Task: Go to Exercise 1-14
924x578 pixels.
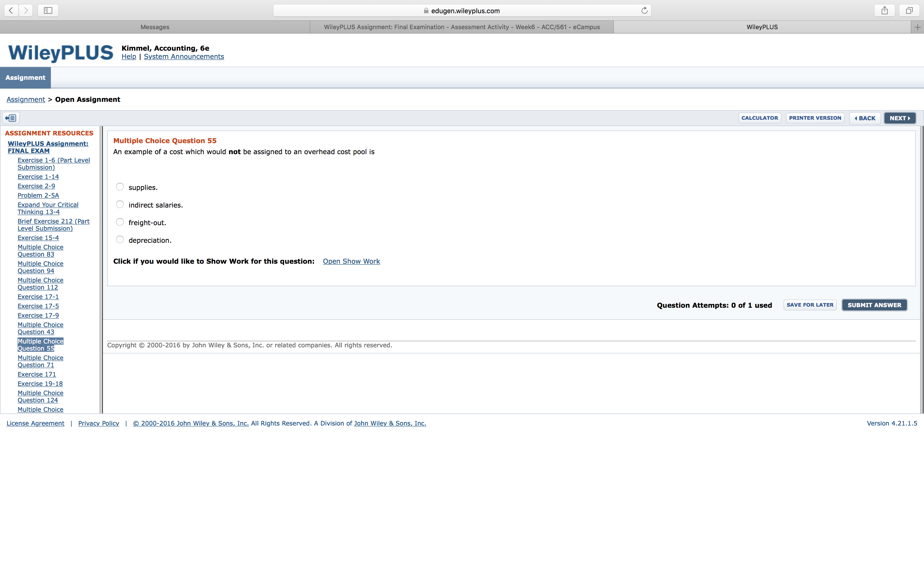Action: tap(38, 177)
